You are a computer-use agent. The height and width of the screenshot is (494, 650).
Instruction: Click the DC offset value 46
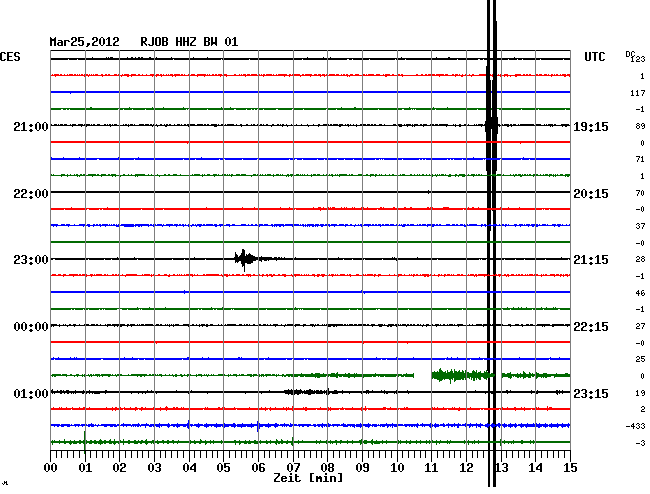click(640, 293)
